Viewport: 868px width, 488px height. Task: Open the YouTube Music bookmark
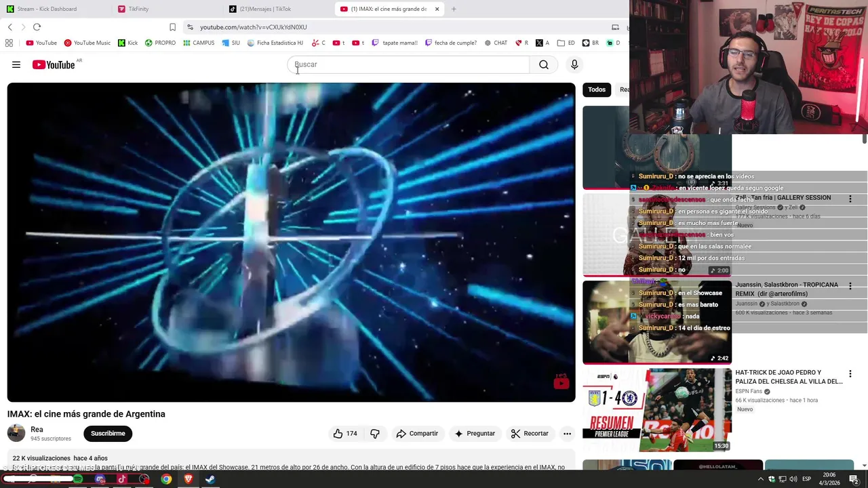(x=87, y=43)
